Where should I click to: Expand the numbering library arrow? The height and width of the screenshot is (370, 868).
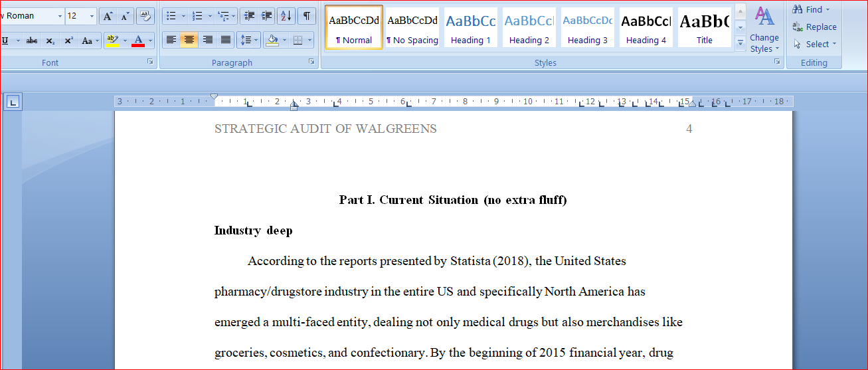[210, 16]
